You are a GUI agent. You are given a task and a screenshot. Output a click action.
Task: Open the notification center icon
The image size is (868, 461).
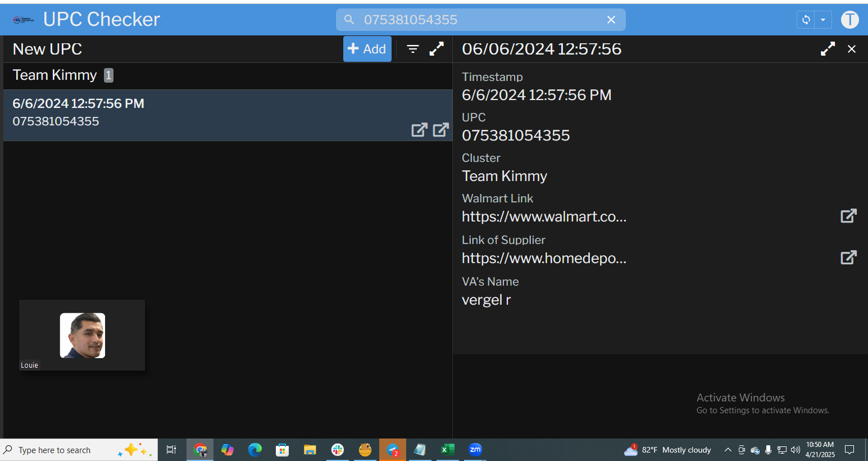pos(849,450)
